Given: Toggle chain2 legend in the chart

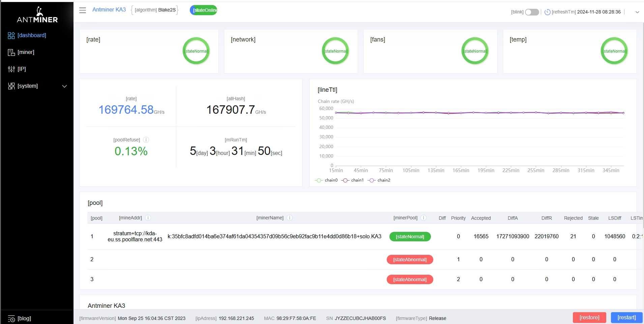Looking at the screenshot, I should [379, 180].
